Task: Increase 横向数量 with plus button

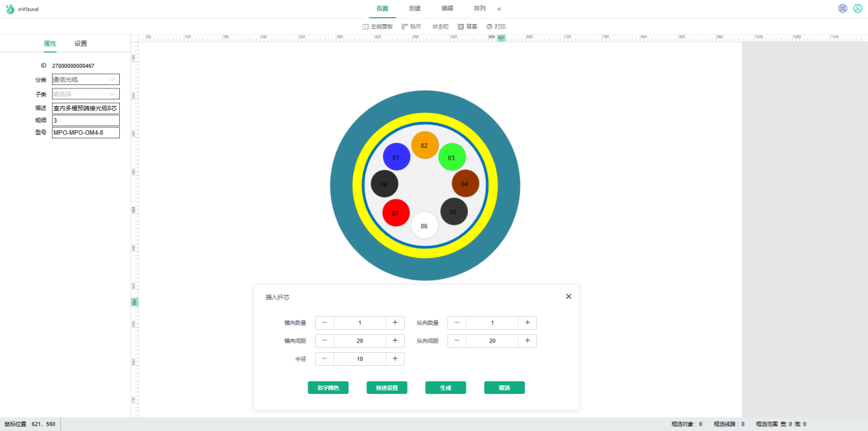Action: coord(395,323)
